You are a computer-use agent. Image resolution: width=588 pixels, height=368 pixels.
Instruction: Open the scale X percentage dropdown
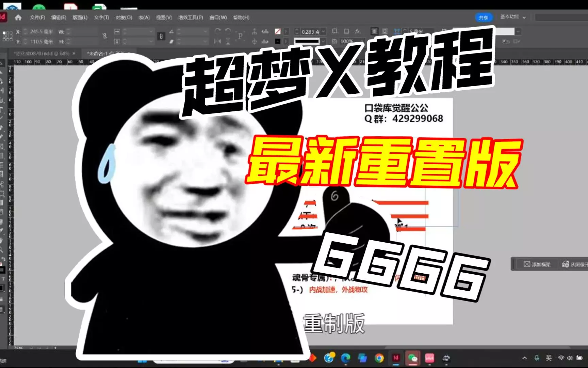pyautogui.click(x=151, y=31)
